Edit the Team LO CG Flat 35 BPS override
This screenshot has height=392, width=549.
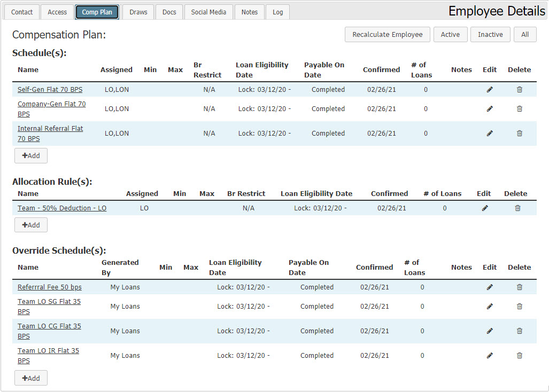[490, 331]
